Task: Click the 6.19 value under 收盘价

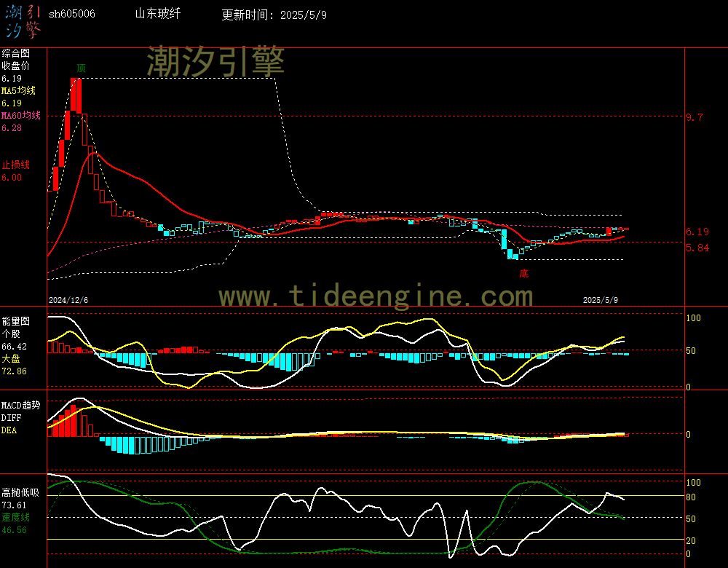Action: click(12, 79)
